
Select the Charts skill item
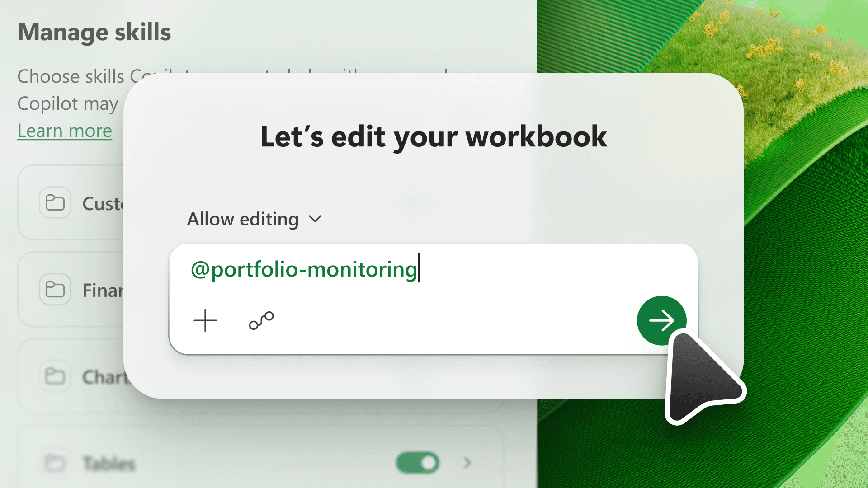105,377
